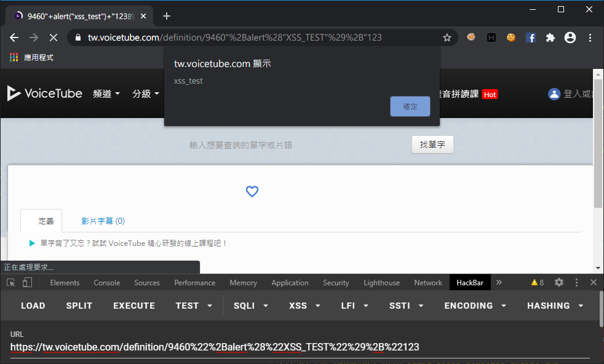Switch to the Console tab
Image resolution: width=604 pixels, height=364 pixels.
tap(106, 283)
